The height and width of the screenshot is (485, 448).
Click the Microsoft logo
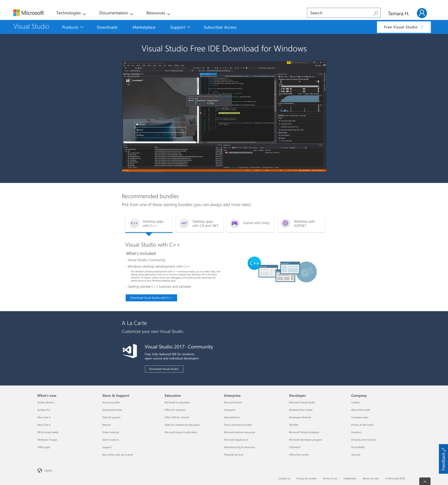[x=28, y=13]
